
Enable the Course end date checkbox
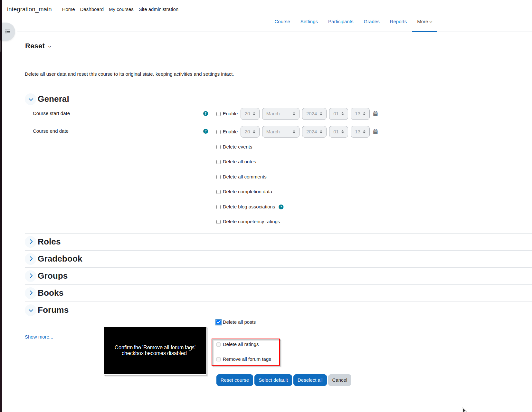point(219,132)
